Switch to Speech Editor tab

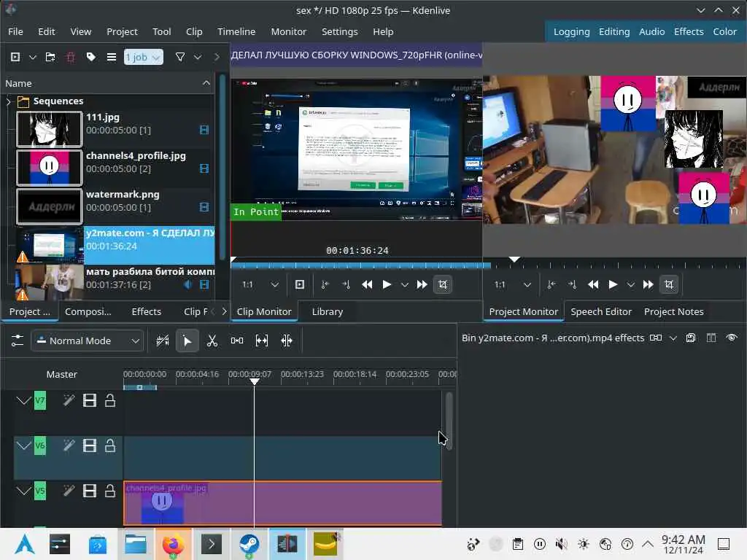601,311
